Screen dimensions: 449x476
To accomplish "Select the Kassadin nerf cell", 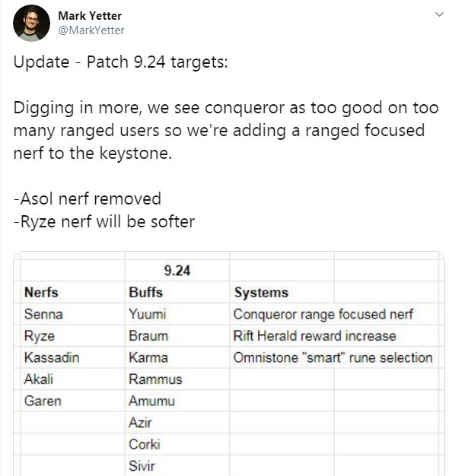I will point(72,357).
